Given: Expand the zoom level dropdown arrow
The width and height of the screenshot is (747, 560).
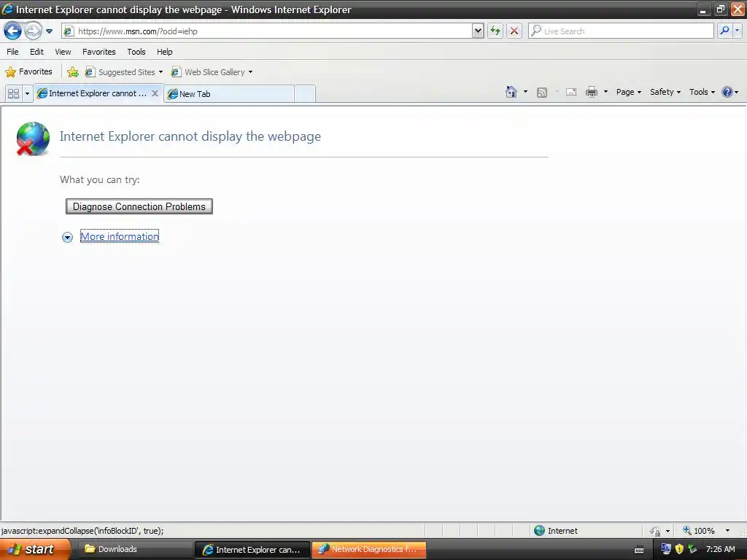Looking at the screenshot, I should click(727, 531).
